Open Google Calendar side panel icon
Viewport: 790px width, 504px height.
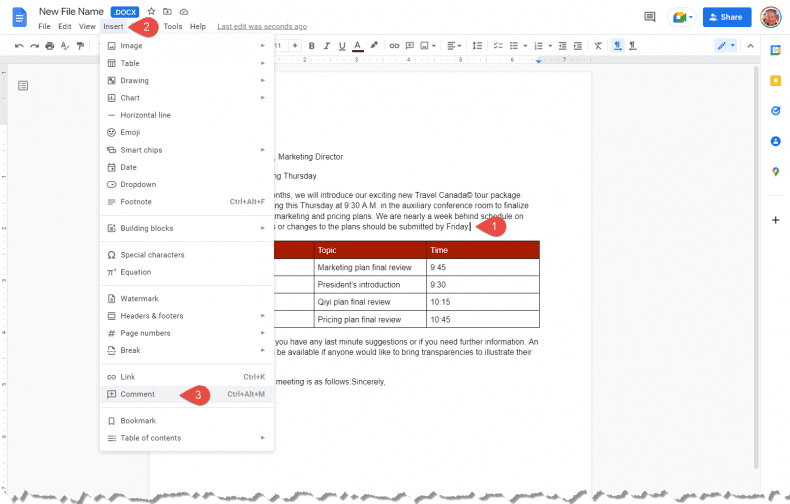(775, 50)
